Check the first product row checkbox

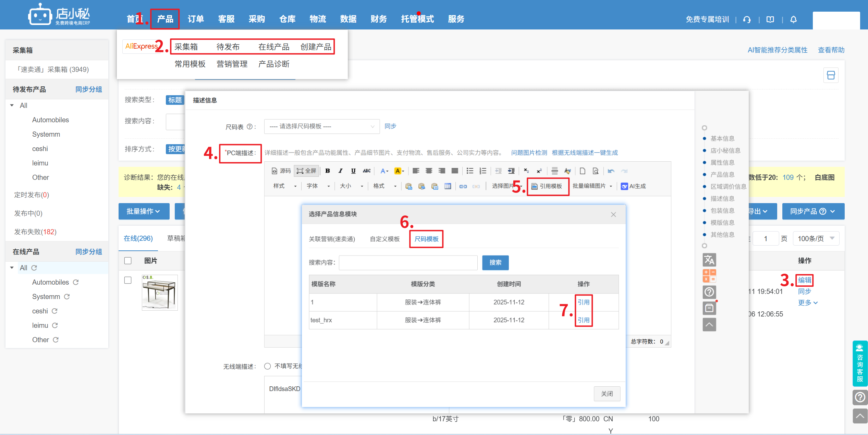pyautogui.click(x=128, y=280)
